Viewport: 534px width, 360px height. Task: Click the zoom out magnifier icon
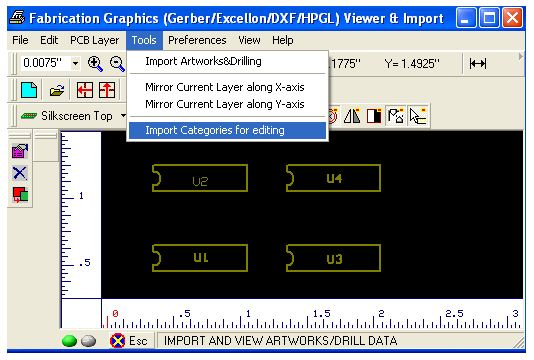[x=117, y=63]
